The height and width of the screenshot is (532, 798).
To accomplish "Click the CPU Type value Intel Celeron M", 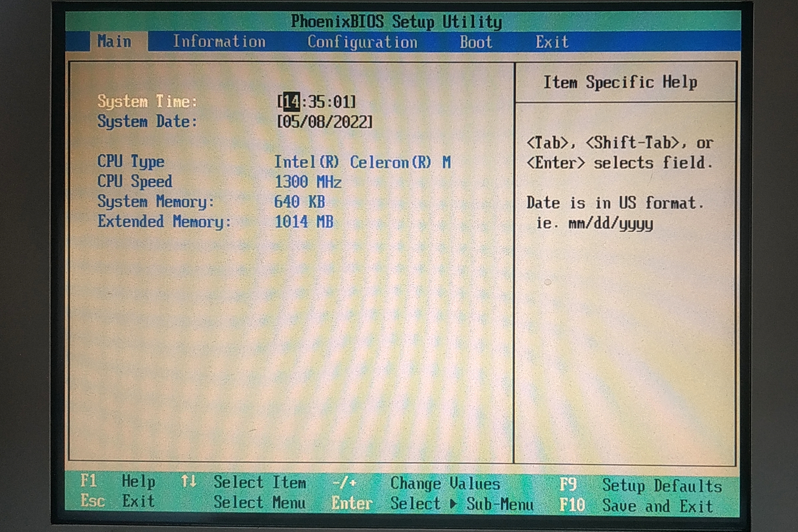I will [x=362, y=162].
